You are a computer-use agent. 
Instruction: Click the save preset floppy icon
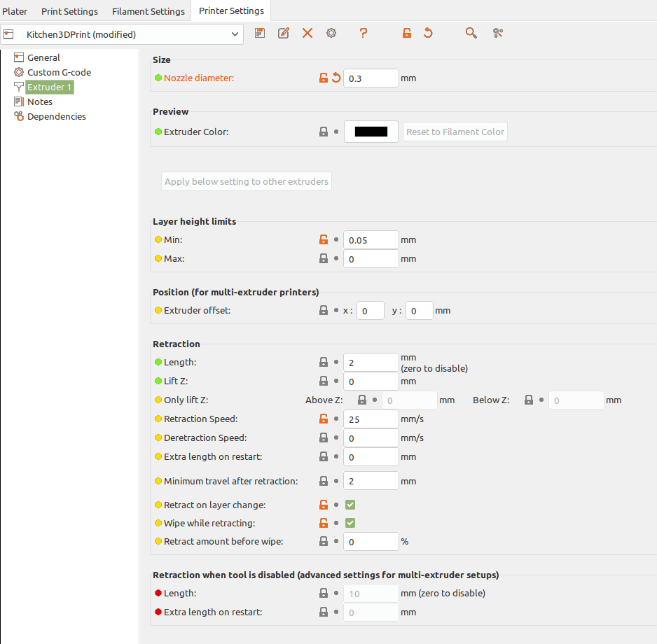click(x=260, y=33)
